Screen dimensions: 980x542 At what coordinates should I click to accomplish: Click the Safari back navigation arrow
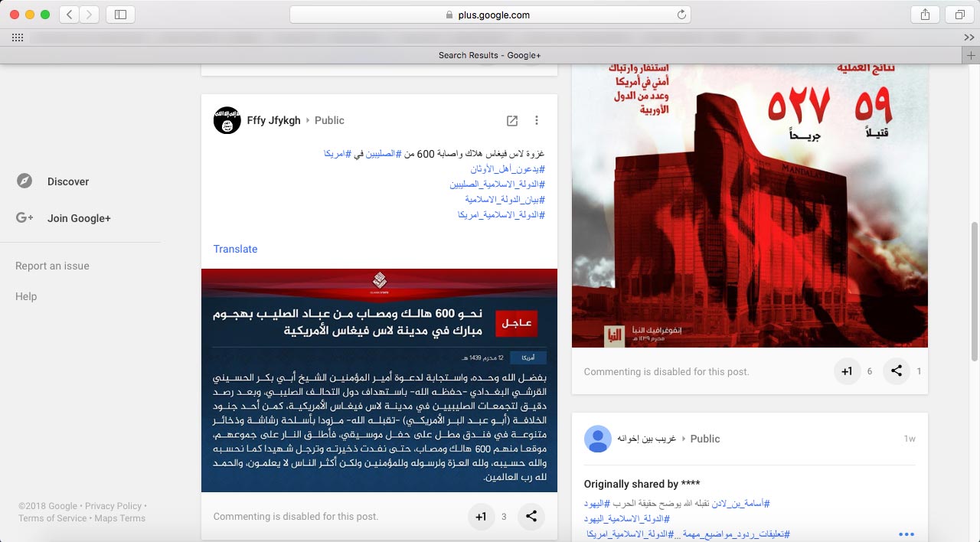click(x=70, y=15)
